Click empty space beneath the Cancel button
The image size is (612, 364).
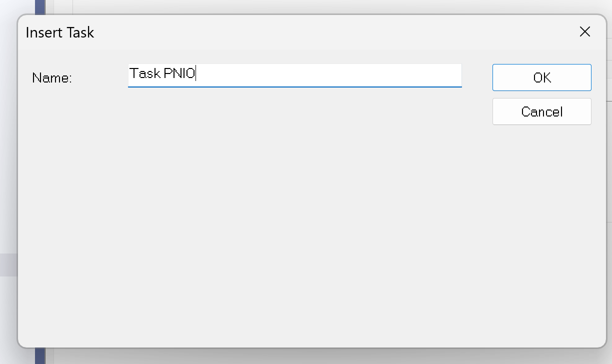541,225
